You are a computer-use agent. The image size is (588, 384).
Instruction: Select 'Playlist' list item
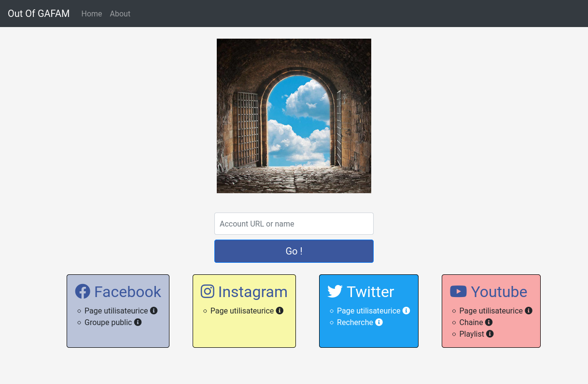tap(472, 334)
